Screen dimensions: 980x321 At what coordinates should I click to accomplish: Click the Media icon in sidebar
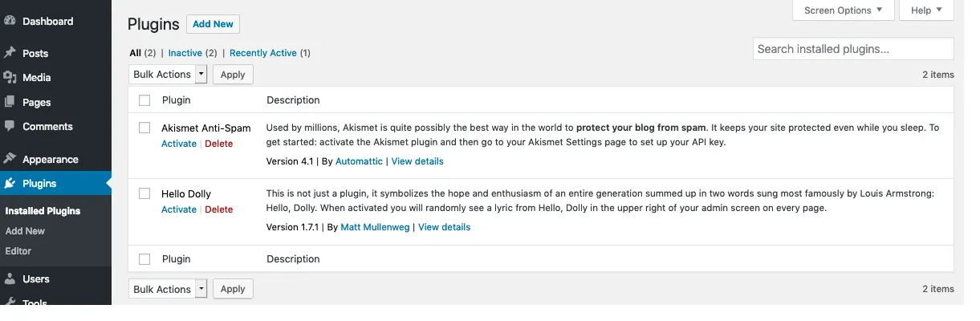[10, 78]
